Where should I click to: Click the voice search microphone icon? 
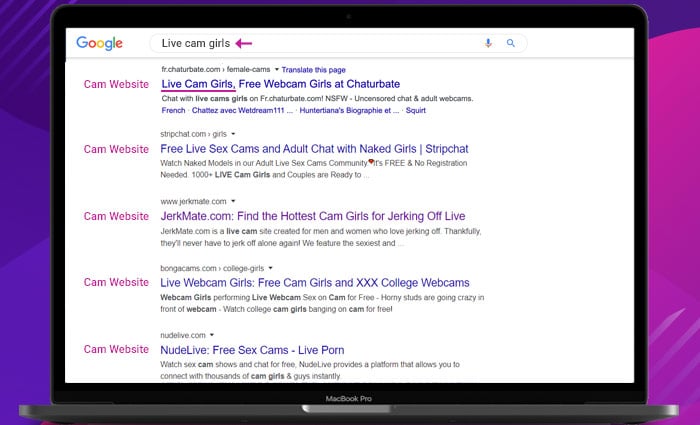point(488,43)
